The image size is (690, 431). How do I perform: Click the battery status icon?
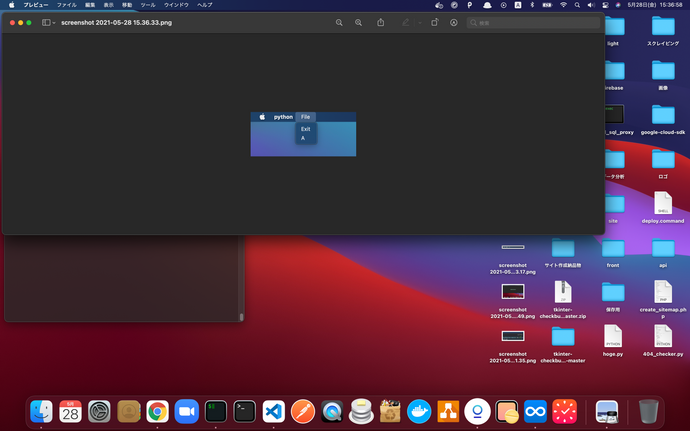(547, 5)
